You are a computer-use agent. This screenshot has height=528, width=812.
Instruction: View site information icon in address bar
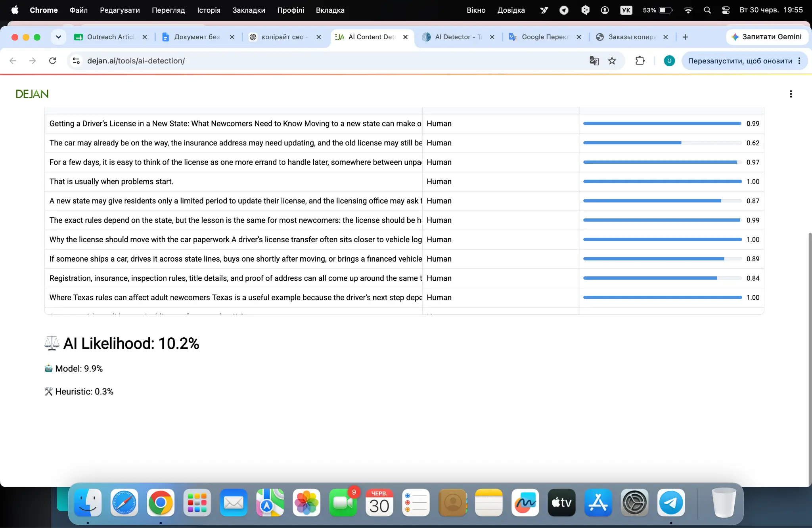77,61
